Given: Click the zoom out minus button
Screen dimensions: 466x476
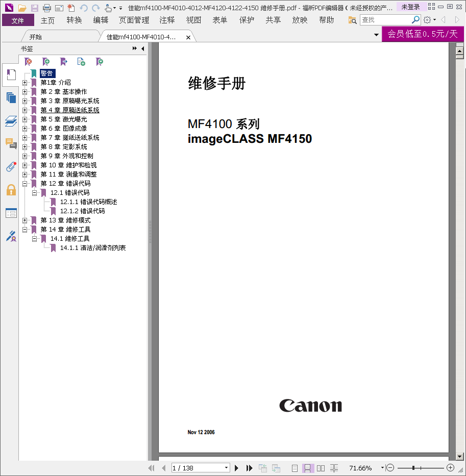Looking at the screenshot, I should (x=390, y=468).
